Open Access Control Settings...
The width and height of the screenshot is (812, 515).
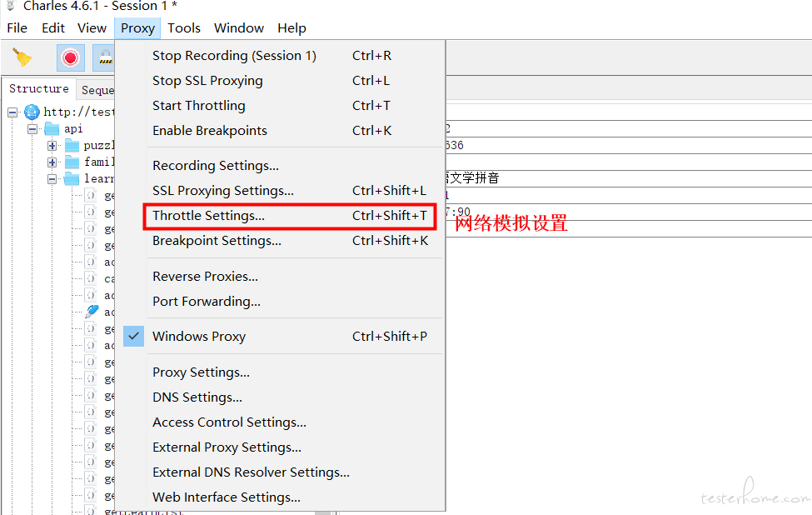click(280, 422)
